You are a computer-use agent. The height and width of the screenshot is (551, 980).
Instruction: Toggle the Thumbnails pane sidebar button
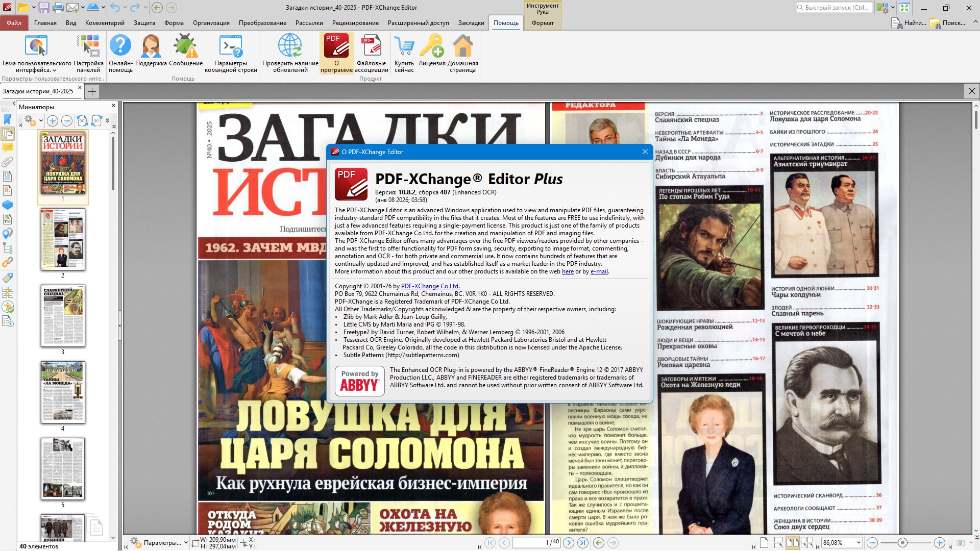coord(7,134)
